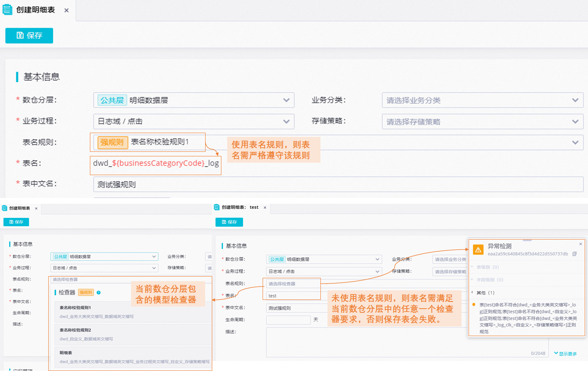Screen dimensions: 588x371
Task: Open 存储策略 dropdown showing 请选择存储策略 in enlarged form
Action: click(x=483, y=121)
